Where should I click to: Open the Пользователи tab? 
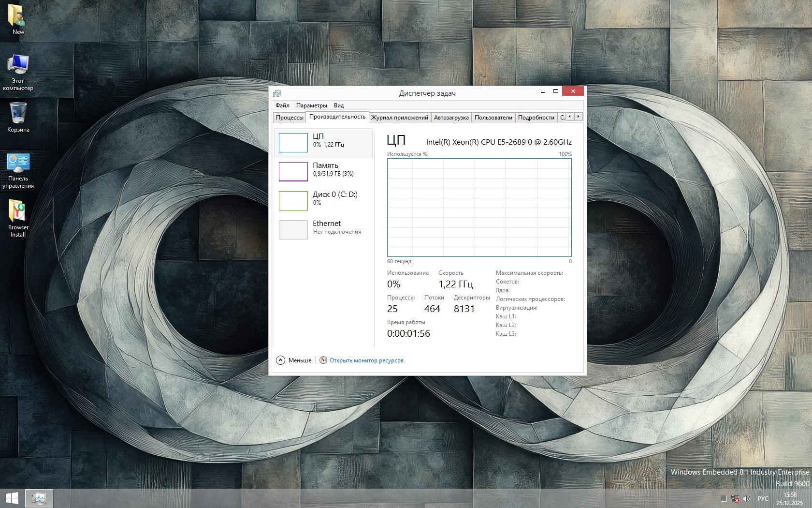click(x=493, y=118)
